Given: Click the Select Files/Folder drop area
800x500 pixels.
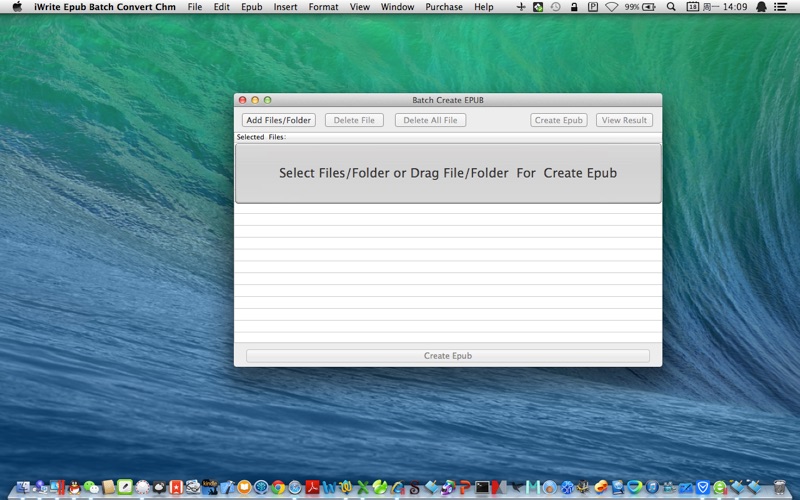Looking at the screenshot, I should 448,173.
